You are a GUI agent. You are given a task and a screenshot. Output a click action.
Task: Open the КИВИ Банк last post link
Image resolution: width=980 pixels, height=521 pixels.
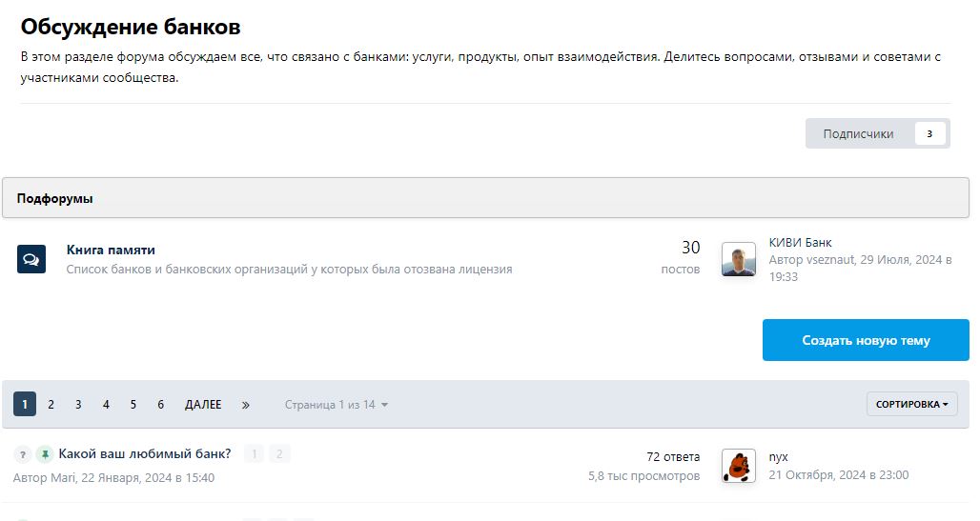click(800, 242)
